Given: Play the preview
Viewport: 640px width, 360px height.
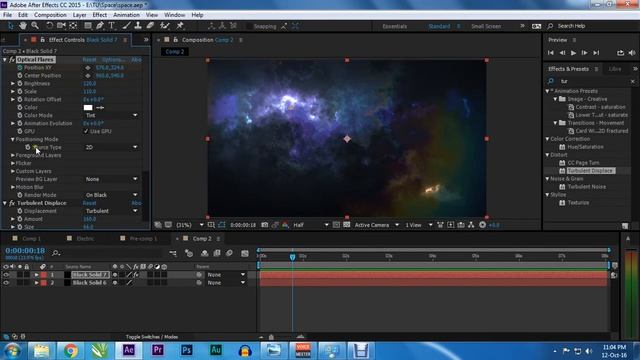Looking at the screenshot, I should (x=573, y=53).
